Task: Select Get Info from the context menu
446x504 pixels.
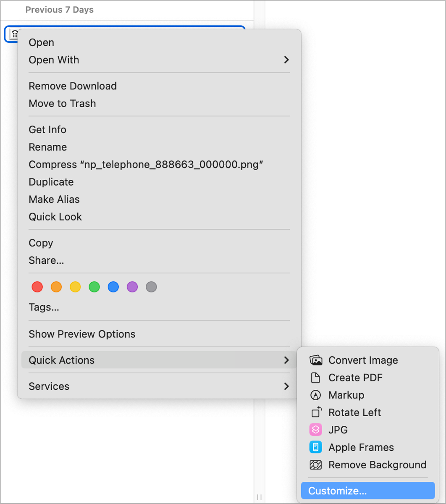Action: tap(47, 130)
